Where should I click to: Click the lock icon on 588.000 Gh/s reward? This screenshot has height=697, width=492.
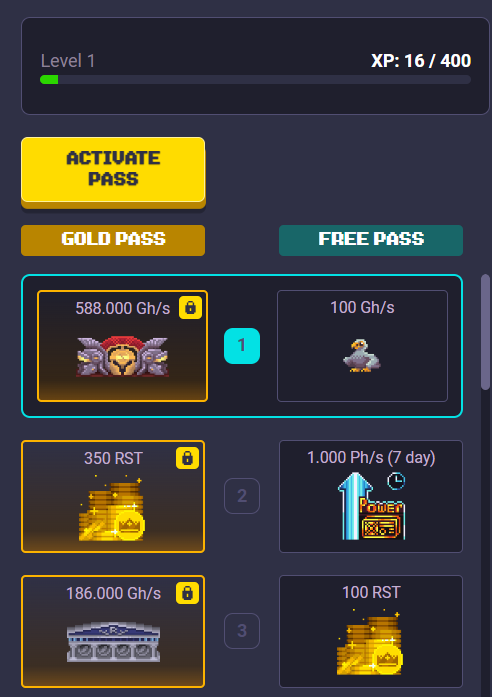[x=190, y=308]
